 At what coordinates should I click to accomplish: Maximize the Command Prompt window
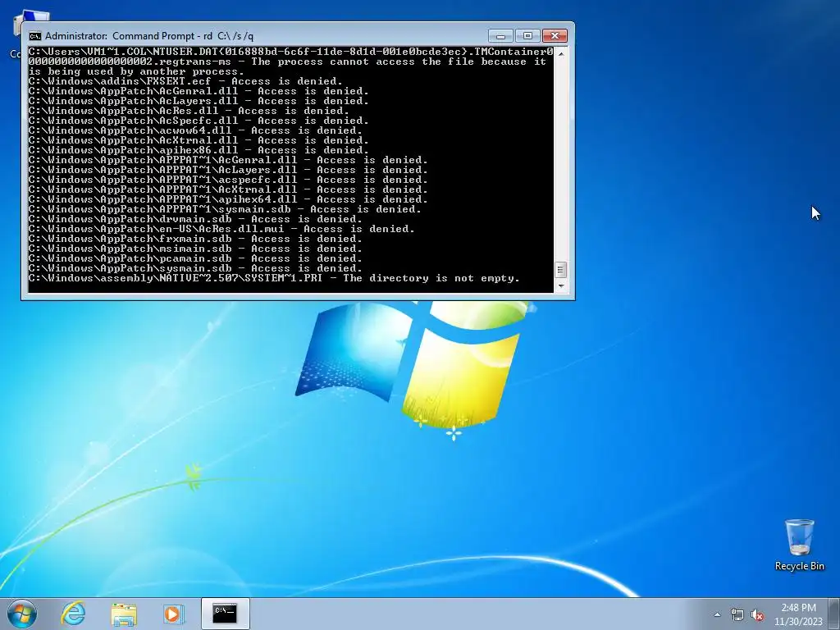527,36
